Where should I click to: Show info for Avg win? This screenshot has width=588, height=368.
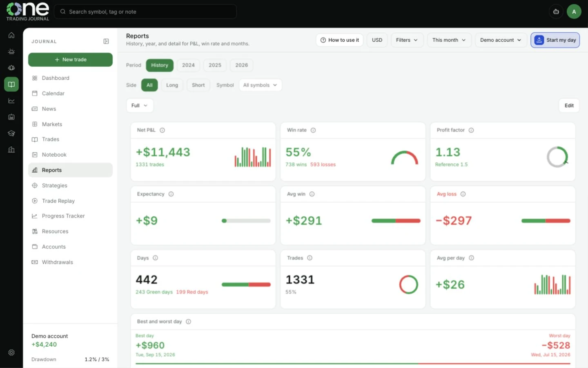(x=312, y=194)
